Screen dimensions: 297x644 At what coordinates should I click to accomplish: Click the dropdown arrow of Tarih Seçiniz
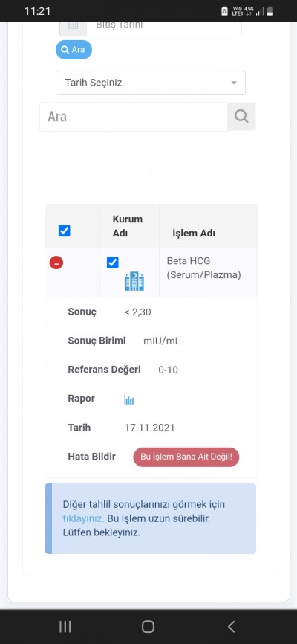pyautogui.click(x=234, y=83)
